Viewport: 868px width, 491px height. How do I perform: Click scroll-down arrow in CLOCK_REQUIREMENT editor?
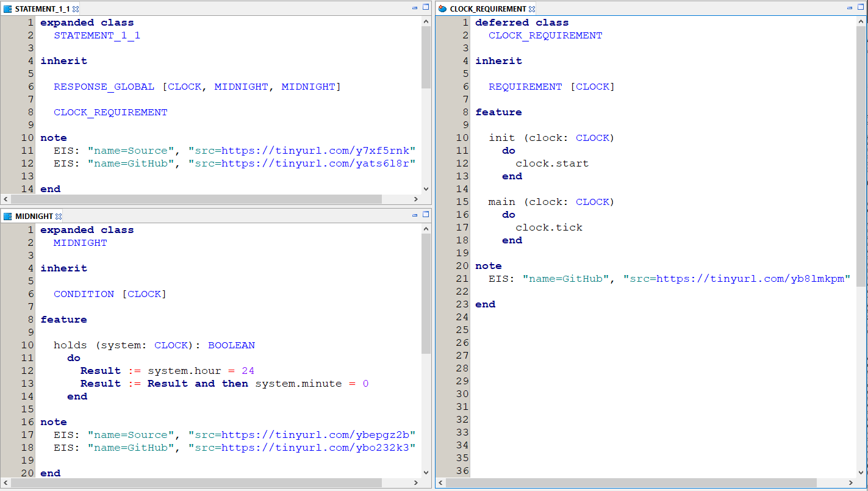(x=861, y=473)
